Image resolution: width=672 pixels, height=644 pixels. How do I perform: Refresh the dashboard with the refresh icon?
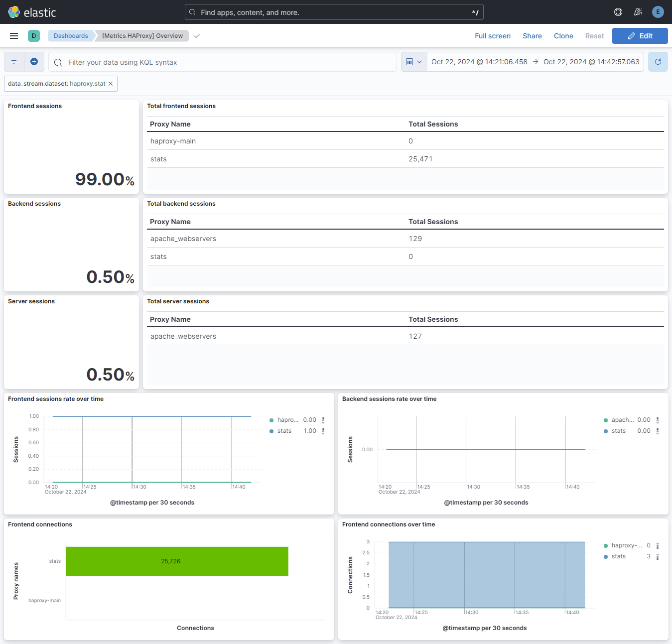[x=658, y=61]
